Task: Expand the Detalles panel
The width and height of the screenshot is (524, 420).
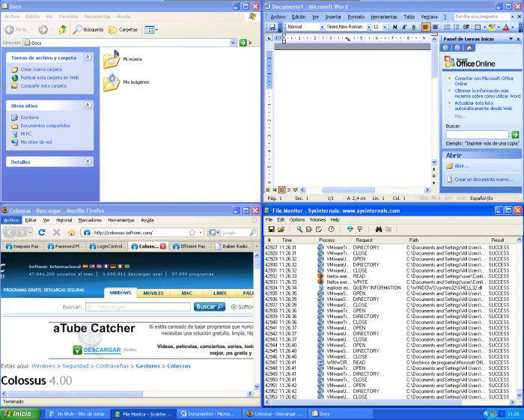Action: point(88,162)
